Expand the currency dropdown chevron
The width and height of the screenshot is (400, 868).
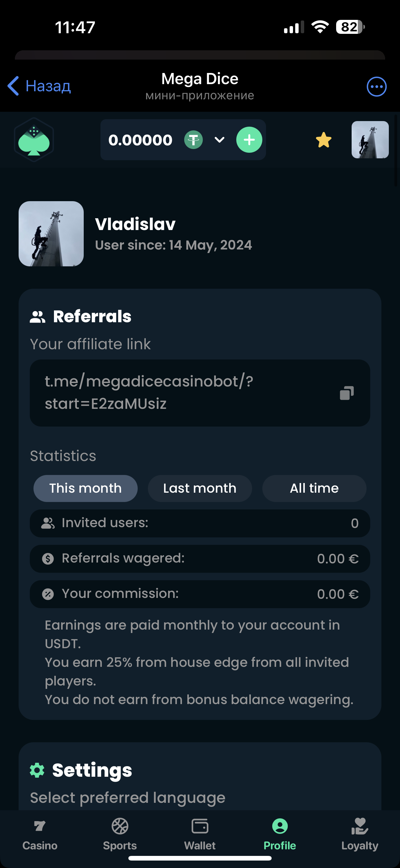tap(220, 140)
